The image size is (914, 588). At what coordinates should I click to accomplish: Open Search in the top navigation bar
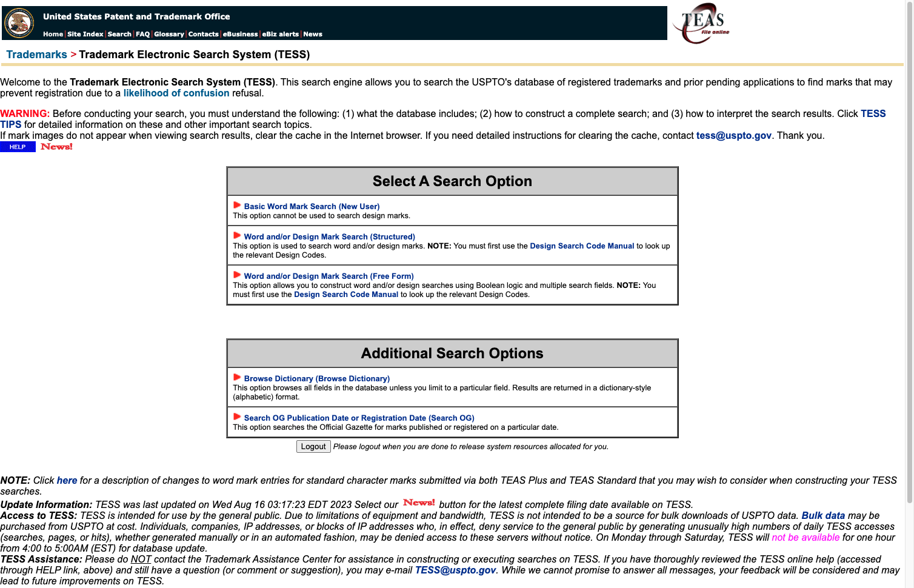click(119, 35)
